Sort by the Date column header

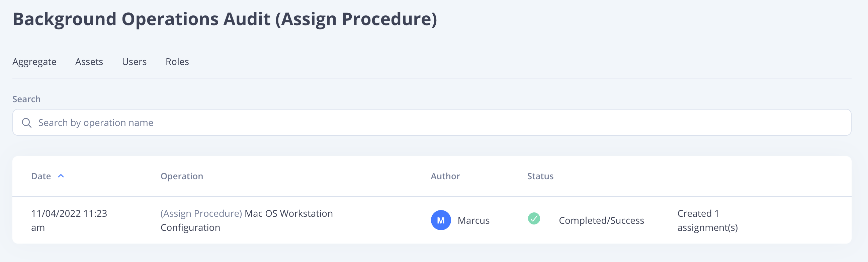coord(41,176)
